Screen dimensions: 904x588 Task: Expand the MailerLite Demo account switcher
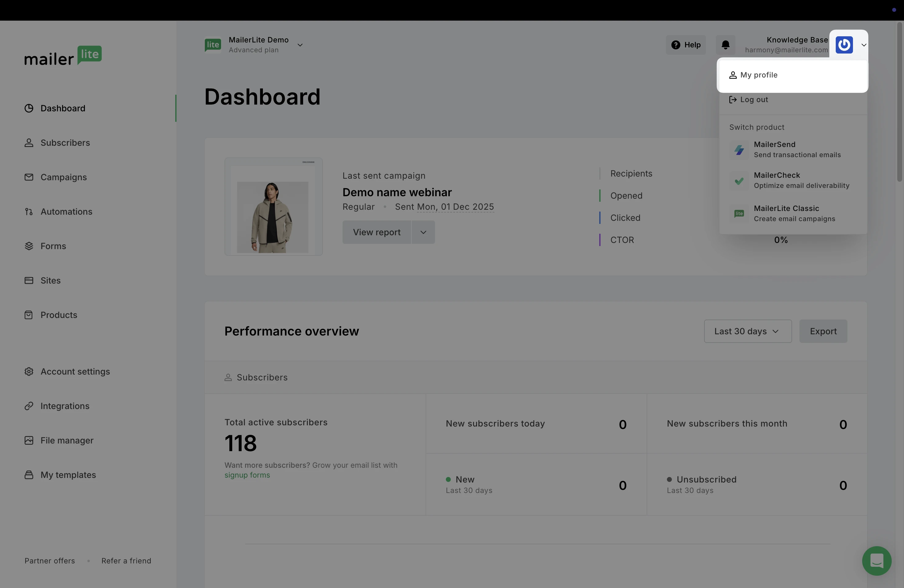[x=300, y=45]
